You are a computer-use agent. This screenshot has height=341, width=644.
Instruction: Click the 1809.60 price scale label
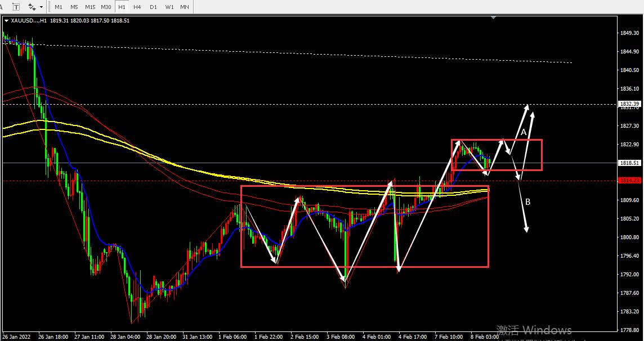pyautogui.click(x=629, y=200)
